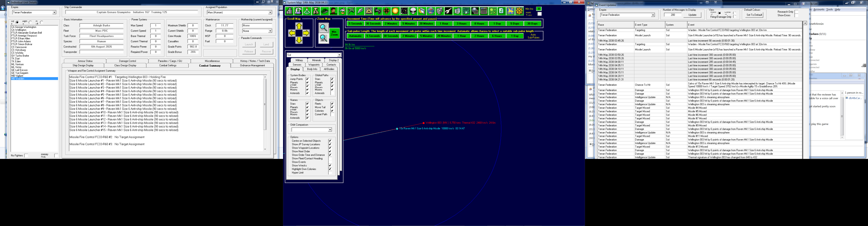Open the Tools menu

coord(829,9)
